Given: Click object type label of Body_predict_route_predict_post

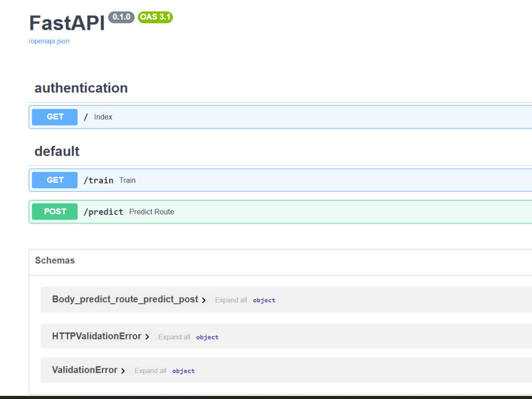Looking at the screenshot, I should (264, 300).
